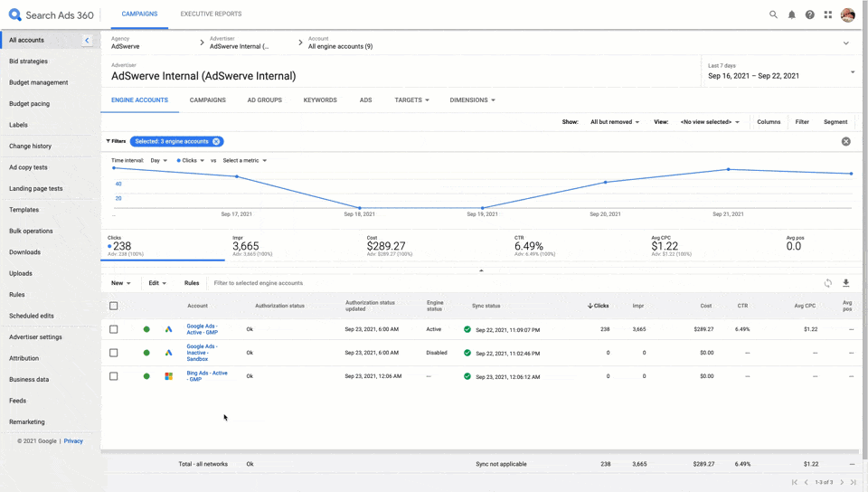Screen dimensions: 868x492
Task: Click the refresh table icon
Action: click(827, 283)
